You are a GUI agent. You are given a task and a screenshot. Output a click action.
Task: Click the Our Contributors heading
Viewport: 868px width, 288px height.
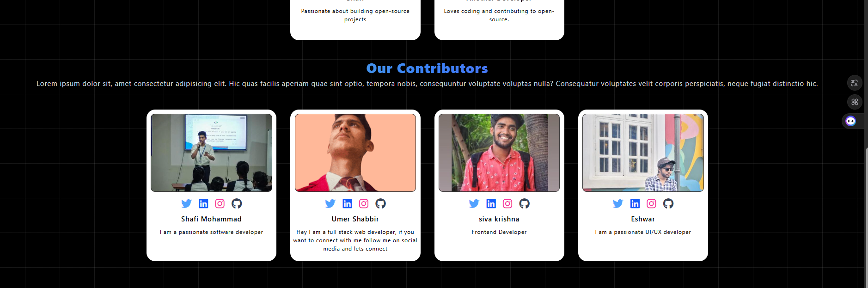click(x=427, y=68)
